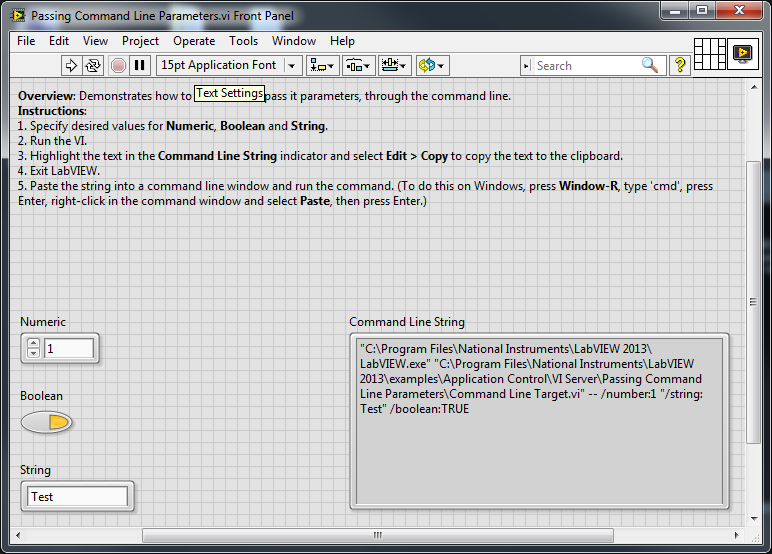
Task: Open the Distribute Objects dropdown
Action: (358, 65)
